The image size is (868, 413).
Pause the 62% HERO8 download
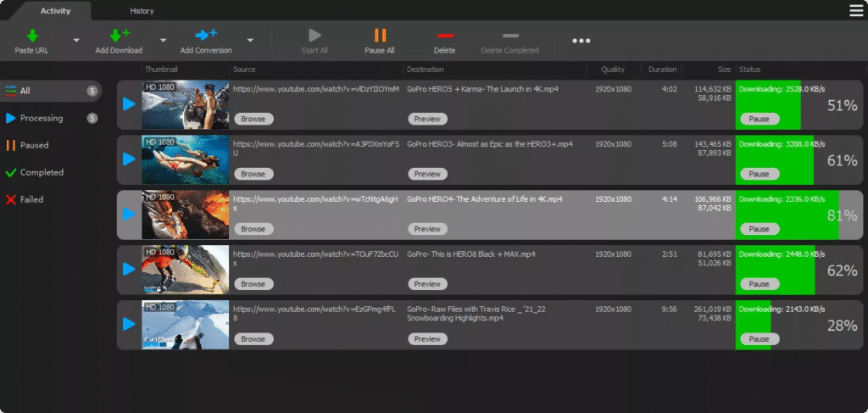[x=759, y=284]
